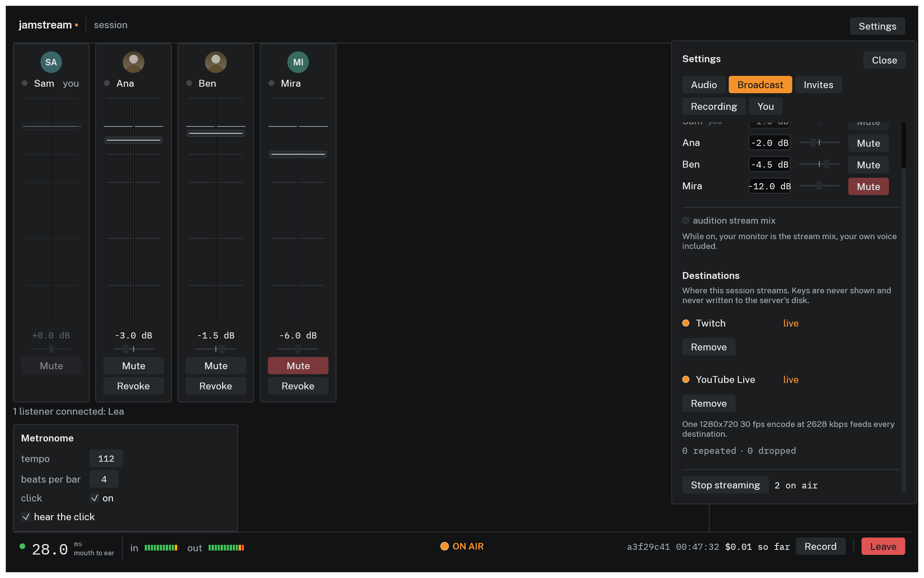Switch to the Recording tab
The height and width of the screenshot is (578, 924).
(714, 106)
